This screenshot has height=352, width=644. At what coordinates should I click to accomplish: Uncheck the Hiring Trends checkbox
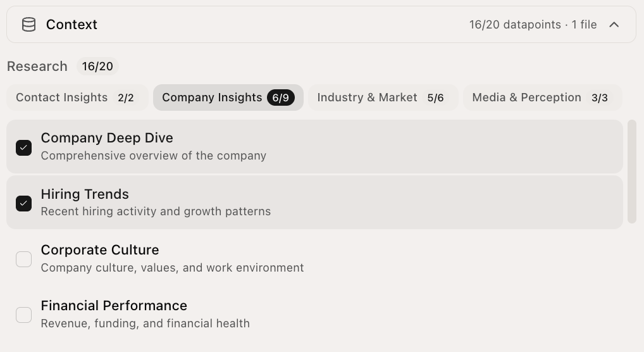(24, 203)
